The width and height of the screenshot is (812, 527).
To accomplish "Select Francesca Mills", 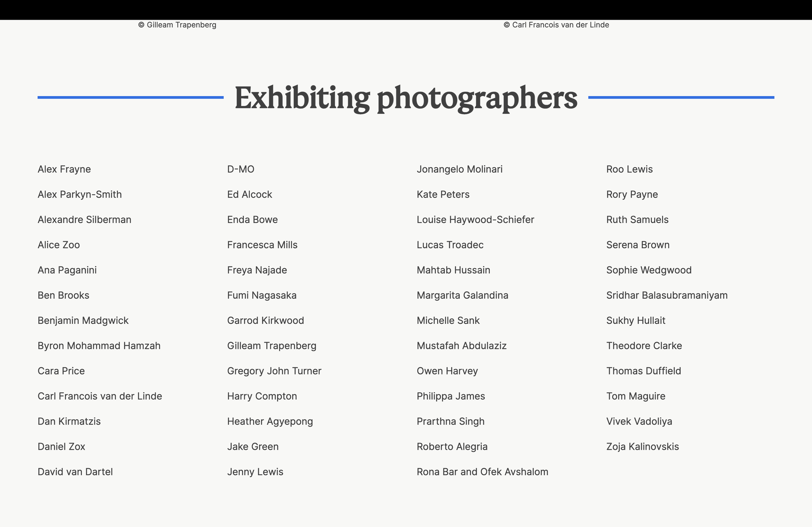I will pos(262,245).
